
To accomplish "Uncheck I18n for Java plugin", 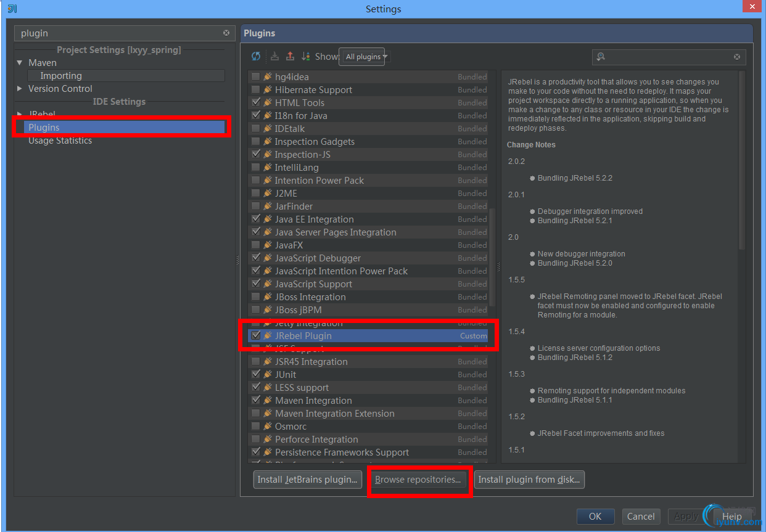I will (256, 115).
